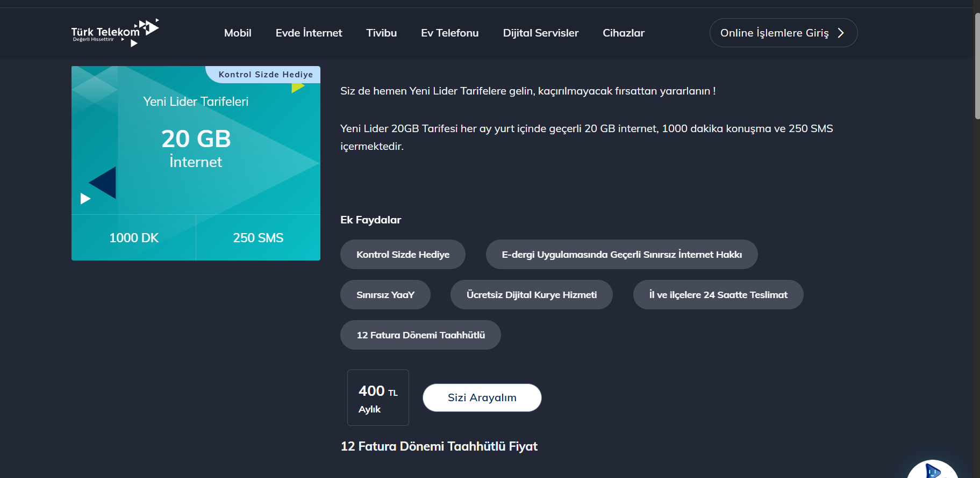Click the Ek Faydalar heading
Screen dimensions: 980x478
370,220
